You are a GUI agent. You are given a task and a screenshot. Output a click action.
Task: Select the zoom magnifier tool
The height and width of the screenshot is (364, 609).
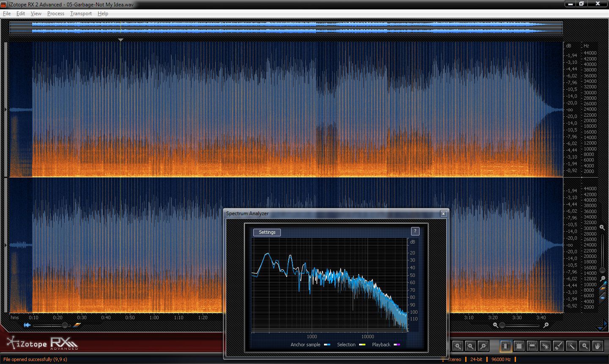[x=584, y=346]
